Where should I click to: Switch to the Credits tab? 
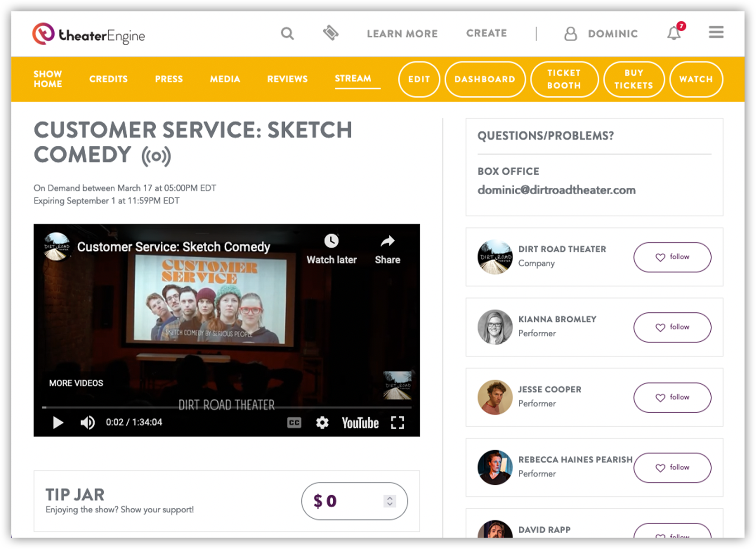(108, 79)
